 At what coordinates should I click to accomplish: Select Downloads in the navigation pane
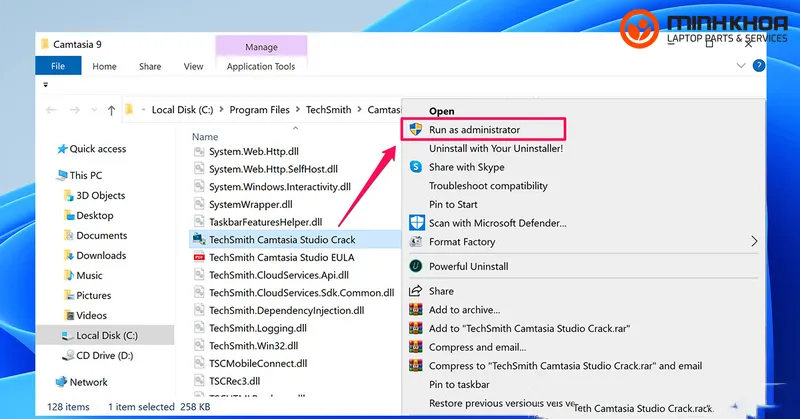pos(101,255)
